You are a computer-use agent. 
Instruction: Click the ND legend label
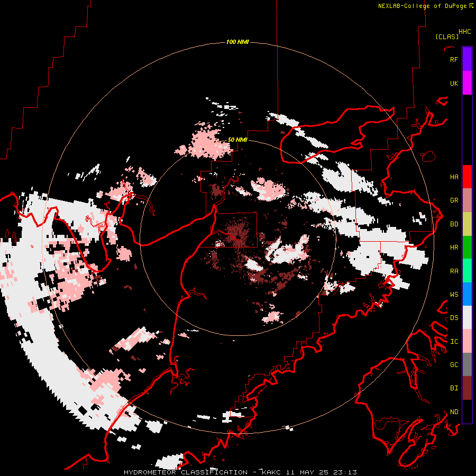[x=454, y=412]
